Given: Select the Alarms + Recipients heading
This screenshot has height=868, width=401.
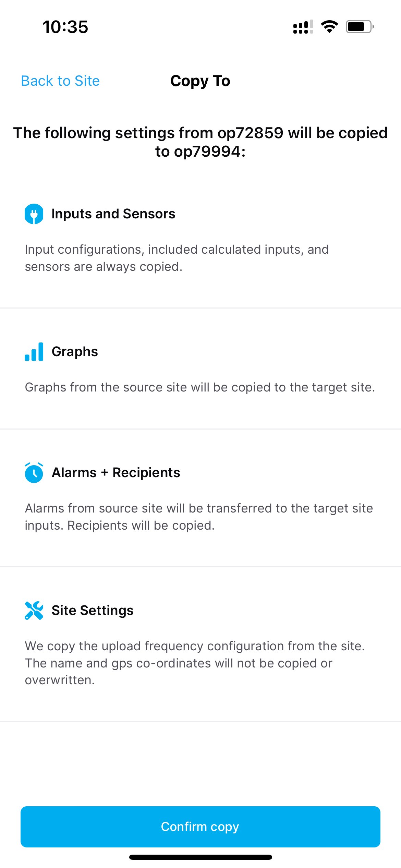Looking at the screenshot, I should click(116, 473).
